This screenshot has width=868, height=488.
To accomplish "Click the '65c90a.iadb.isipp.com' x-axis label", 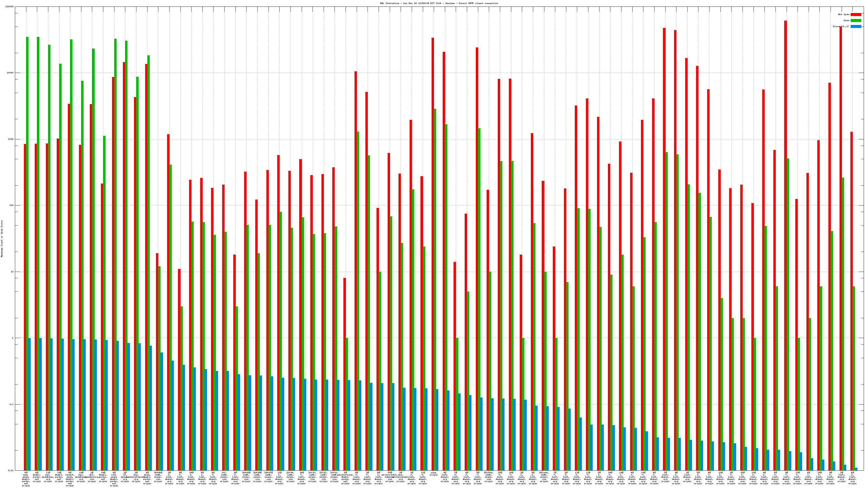I will (x=489, y=477).
